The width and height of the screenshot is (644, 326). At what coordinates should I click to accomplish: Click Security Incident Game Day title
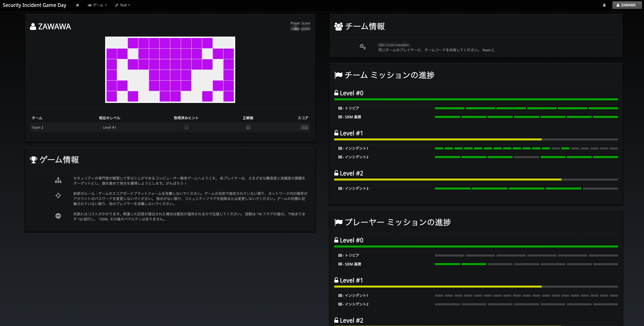pos(34,5)
